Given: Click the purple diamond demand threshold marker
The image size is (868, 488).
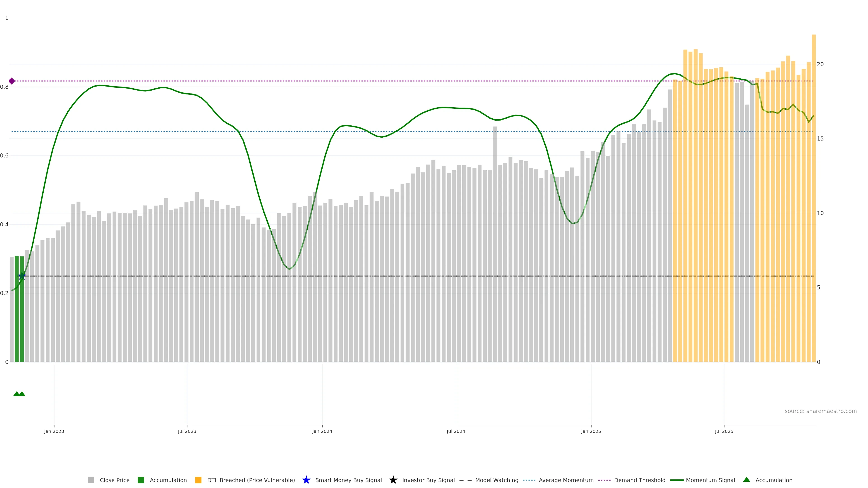Looking at the screenshot, I should 12,81.
